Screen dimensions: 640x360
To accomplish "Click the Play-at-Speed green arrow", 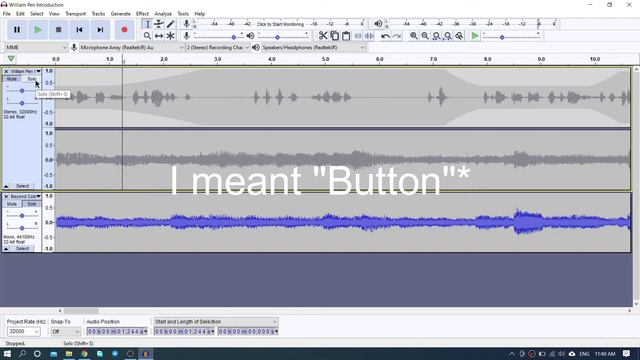I will click(x=474, y=36).
